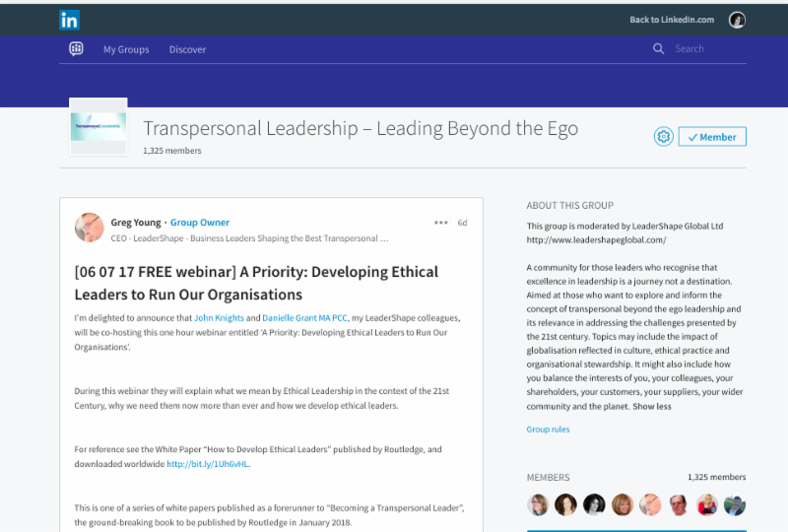Click the 1,325 members link in sidebar

[717, 477]
